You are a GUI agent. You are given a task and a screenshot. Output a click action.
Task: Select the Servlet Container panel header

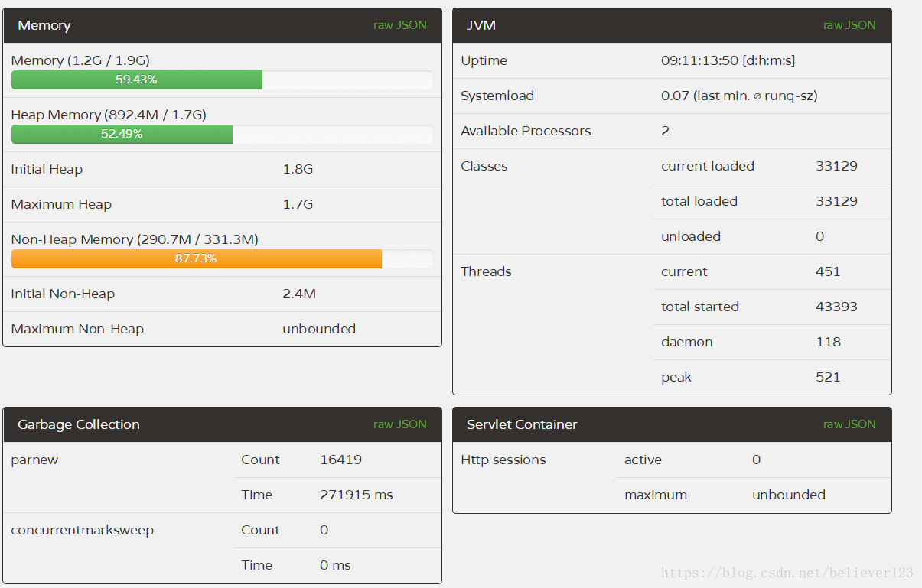(672, 424)
